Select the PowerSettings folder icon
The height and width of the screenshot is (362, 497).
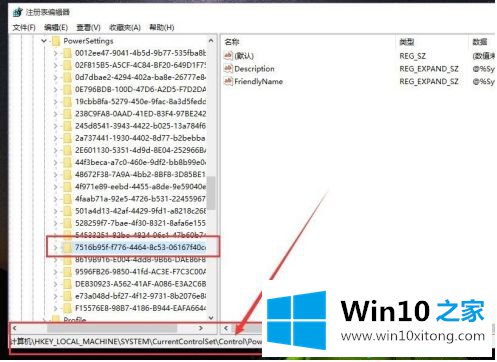56,41
